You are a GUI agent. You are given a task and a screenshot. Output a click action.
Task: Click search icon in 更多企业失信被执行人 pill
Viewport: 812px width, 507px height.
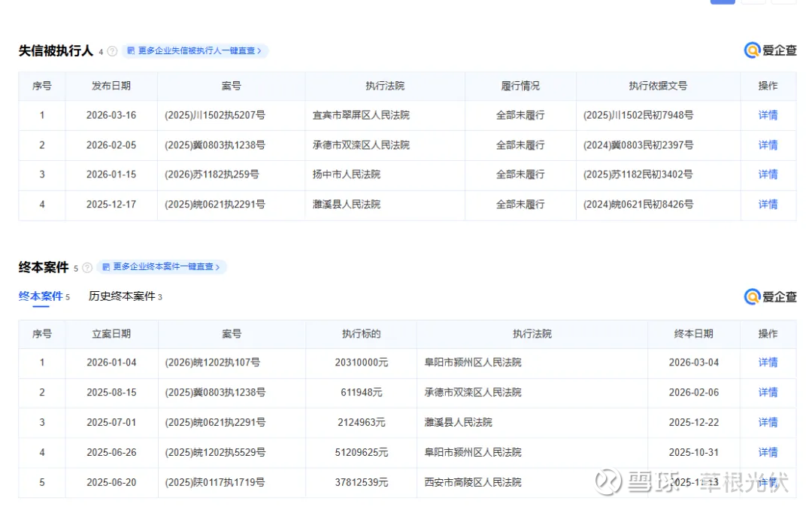(131, 51)
